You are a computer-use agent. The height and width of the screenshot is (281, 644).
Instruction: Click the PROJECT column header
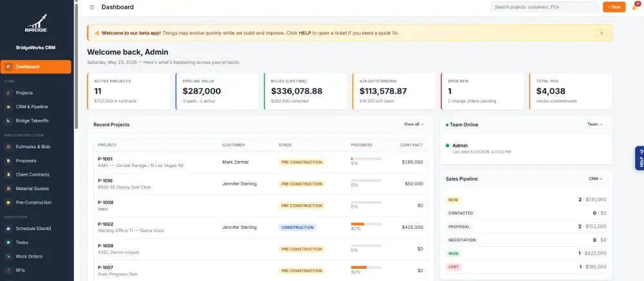coord(107,145)
